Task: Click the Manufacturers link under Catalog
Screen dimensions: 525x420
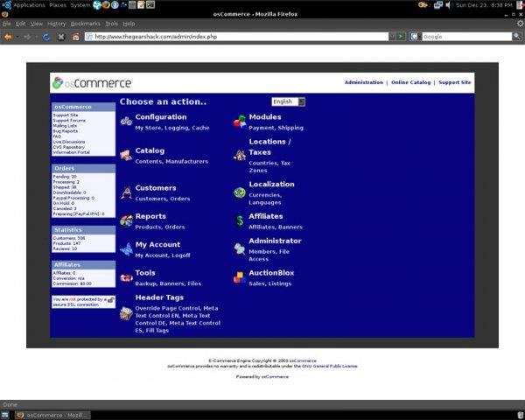Action: point(187,161)
